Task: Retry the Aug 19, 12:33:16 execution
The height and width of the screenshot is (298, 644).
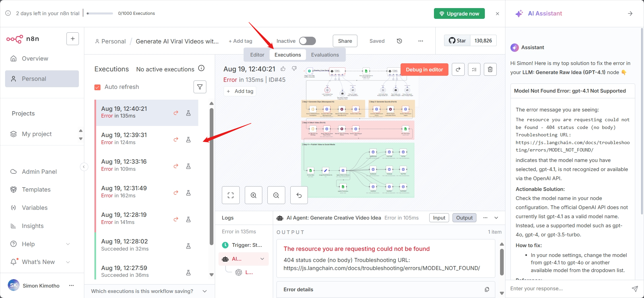Action: [x=176, y=166]
